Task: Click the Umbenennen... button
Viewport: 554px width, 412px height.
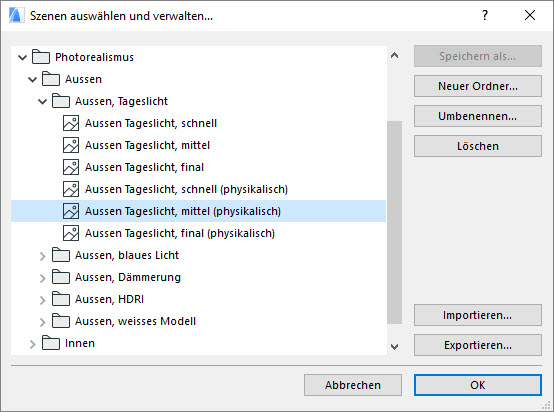Action: [478, 116]
